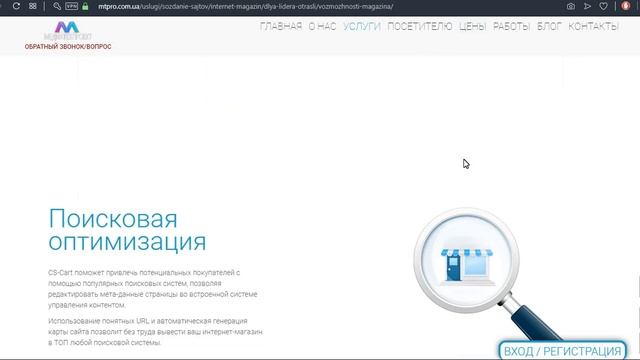Viewport: 640px width, 360px height.
Task: Click the paragraph starting Использование понятных URL
Action: [x=155, y=332]
